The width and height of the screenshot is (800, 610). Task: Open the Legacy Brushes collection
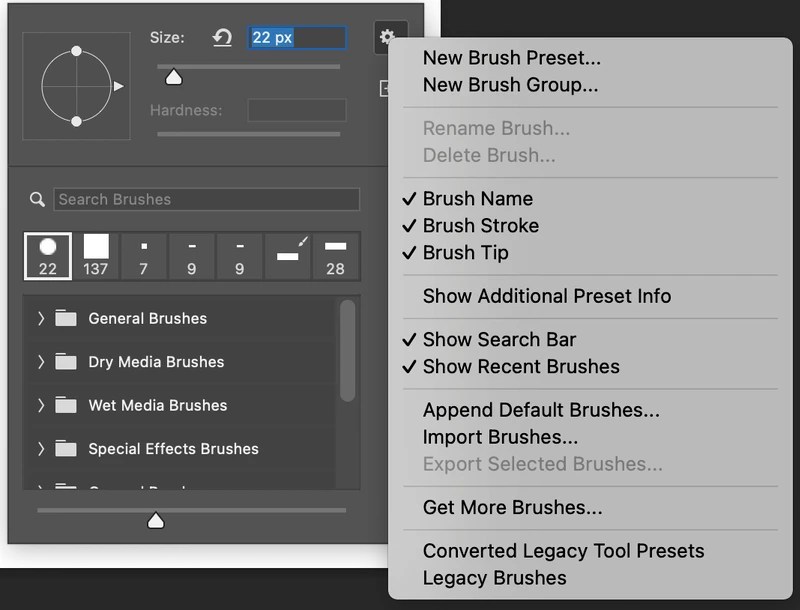click(495, 577)
